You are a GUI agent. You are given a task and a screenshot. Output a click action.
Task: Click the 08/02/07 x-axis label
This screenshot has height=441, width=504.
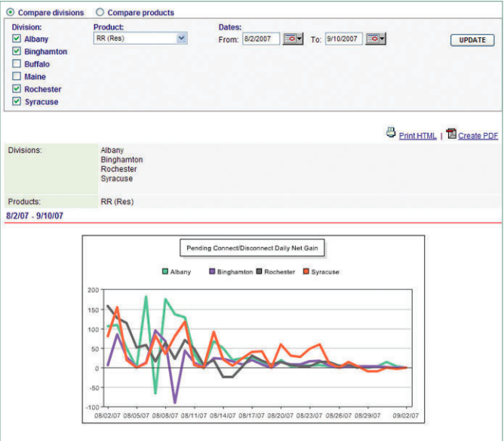pyautogui.click(x=107, y=415)
